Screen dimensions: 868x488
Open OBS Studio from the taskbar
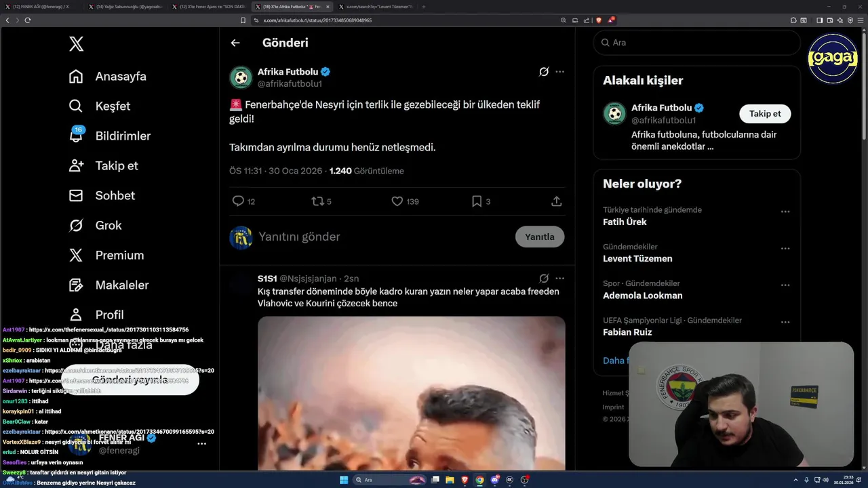524,480
